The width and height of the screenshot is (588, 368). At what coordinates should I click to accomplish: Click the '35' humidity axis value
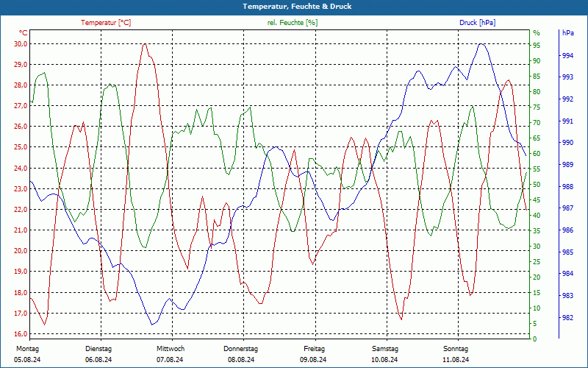[x=537, y=231]
